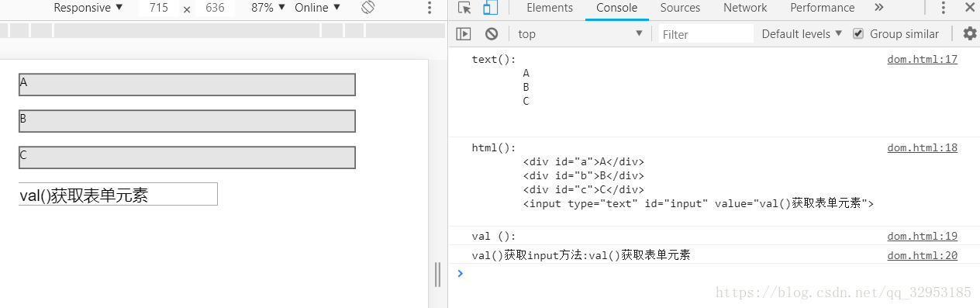The height and width of the screenshot is (308, 980).
Task: Open the top JavaScript context dropdown
Action: click(581, 33)
